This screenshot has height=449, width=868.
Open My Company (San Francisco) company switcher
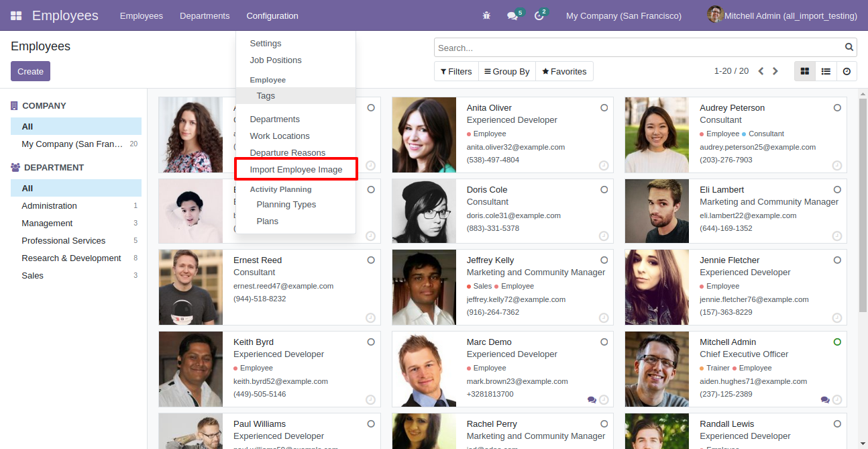tap(624, 15)
